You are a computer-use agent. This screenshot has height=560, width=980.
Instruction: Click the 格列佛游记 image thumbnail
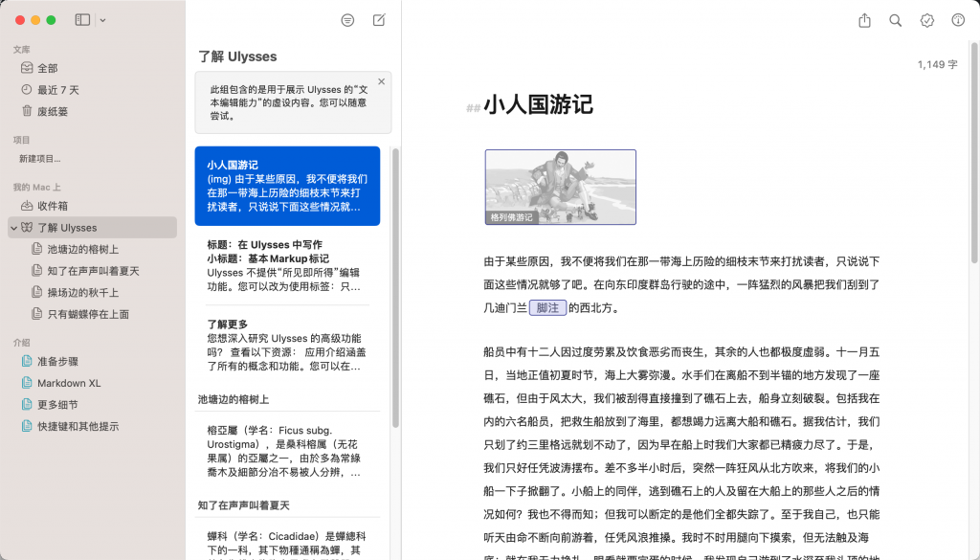click(560, 190)
